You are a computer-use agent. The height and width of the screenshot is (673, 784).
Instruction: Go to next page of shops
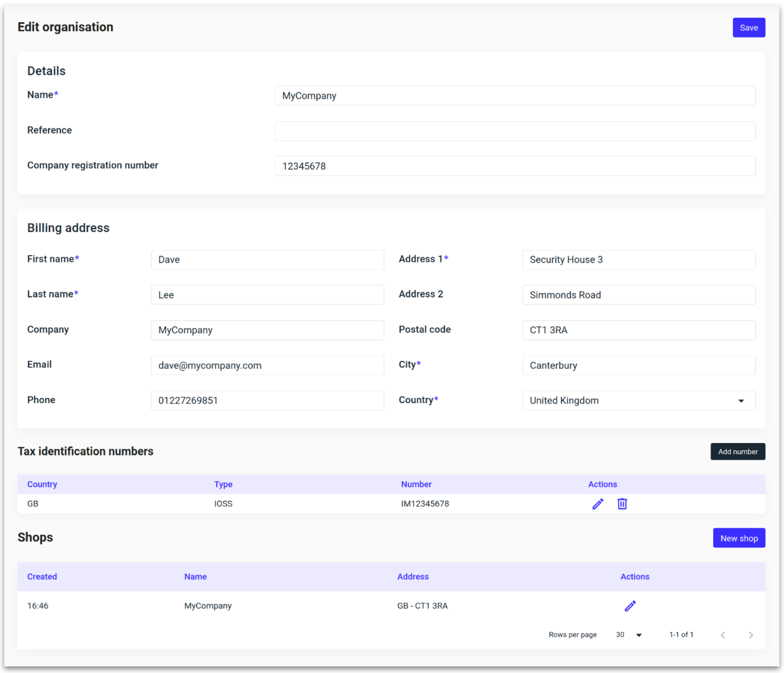[751, 635]
